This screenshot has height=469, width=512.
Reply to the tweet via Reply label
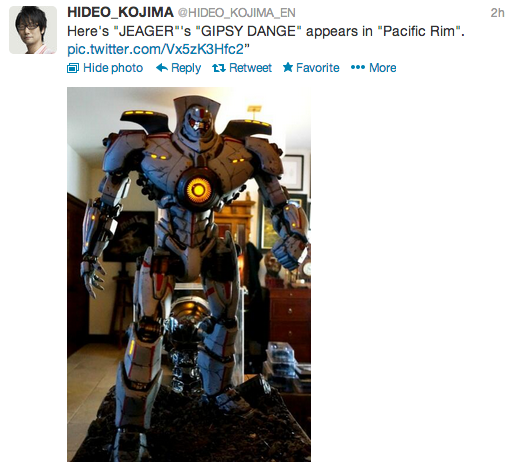186,68
